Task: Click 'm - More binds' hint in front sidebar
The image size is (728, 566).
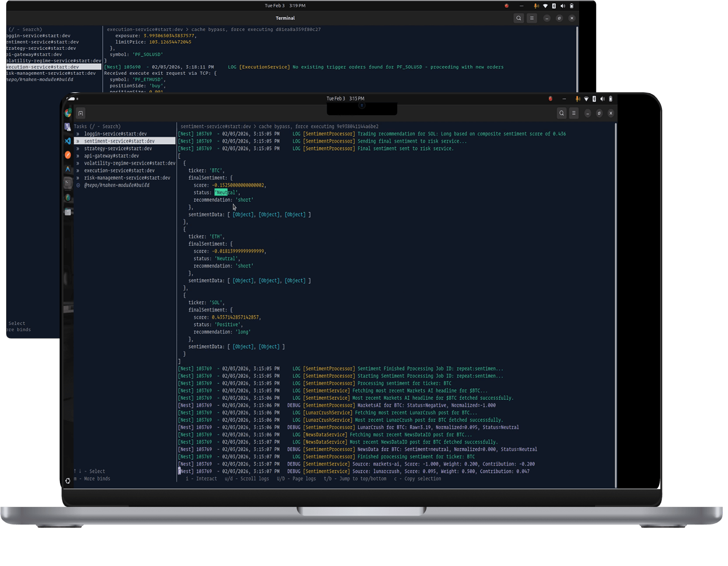Action: point(92,479)
